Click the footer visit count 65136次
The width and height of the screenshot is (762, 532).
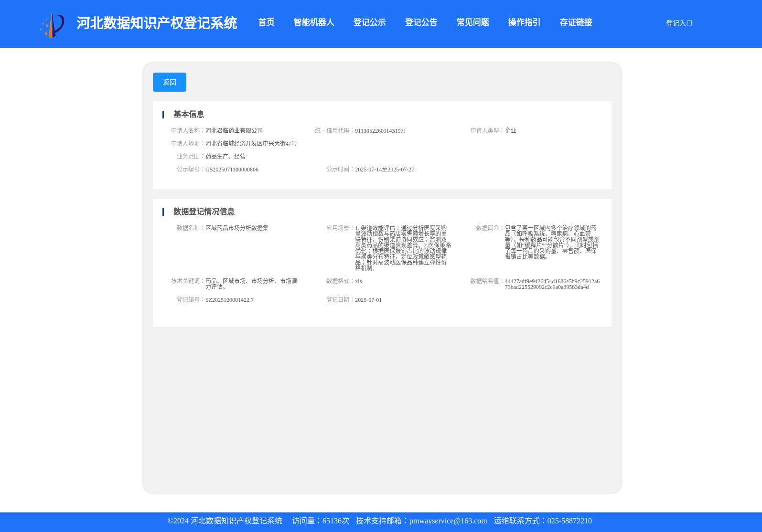[x=336, y=521]
